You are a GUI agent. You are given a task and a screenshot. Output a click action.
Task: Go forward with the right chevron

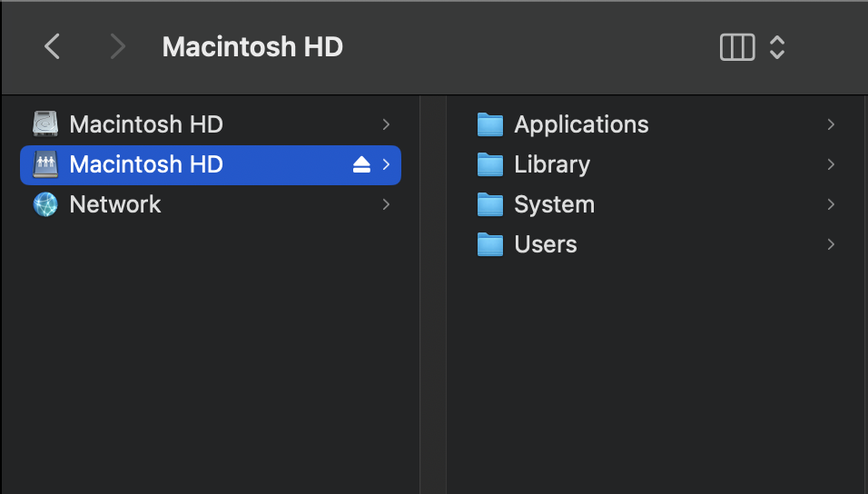[117, 46]
